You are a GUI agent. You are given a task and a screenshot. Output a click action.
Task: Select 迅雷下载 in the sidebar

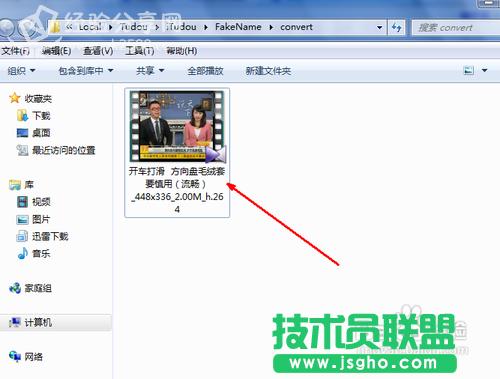click(x=50, y=236)
